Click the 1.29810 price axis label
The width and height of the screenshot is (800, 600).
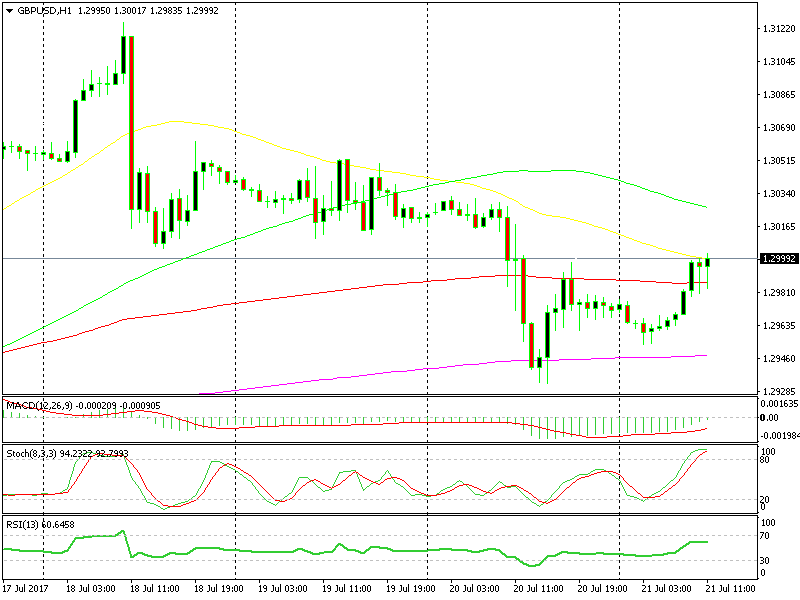(779, 292)
